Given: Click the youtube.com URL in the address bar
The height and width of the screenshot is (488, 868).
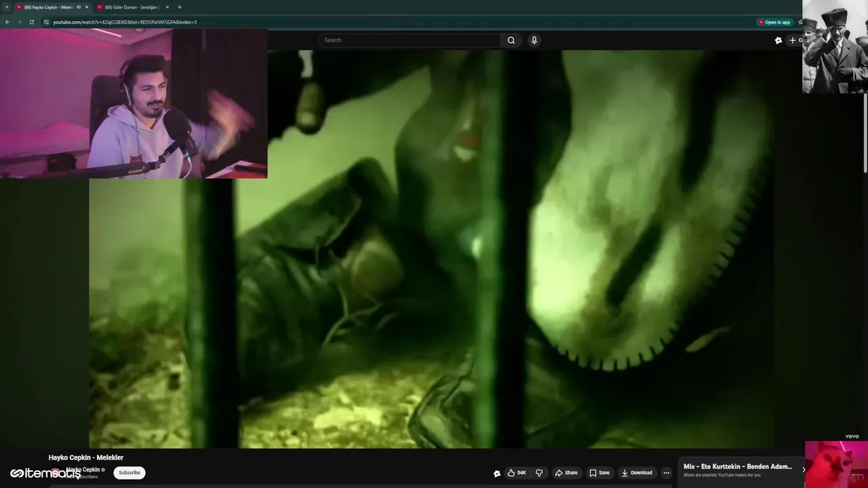Looking at the screenshot, I should (125, 22).
